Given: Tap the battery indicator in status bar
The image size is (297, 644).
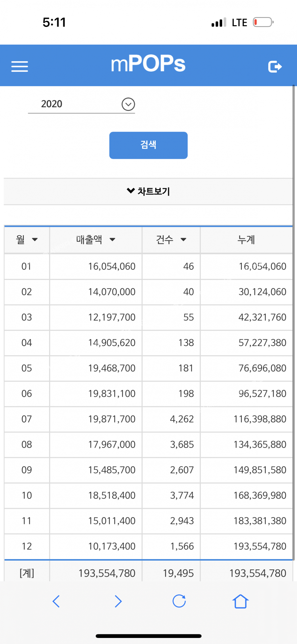Looking at the screenshot, I should pyautogui.click(x=263, y=22).
